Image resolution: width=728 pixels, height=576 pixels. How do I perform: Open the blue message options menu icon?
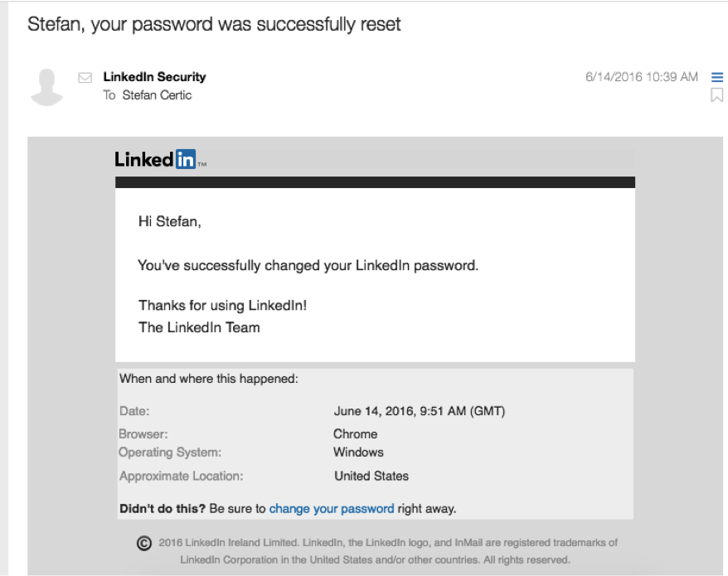coord(717,77)
